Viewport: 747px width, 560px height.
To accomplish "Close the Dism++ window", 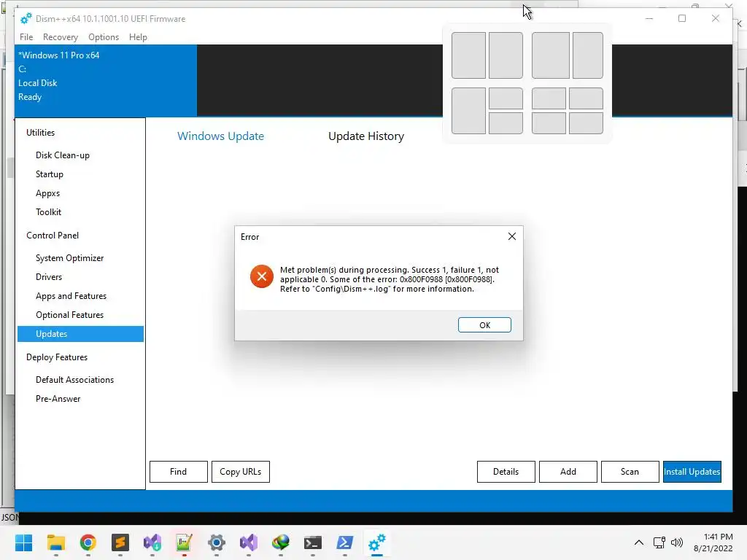I will (715, 18).
